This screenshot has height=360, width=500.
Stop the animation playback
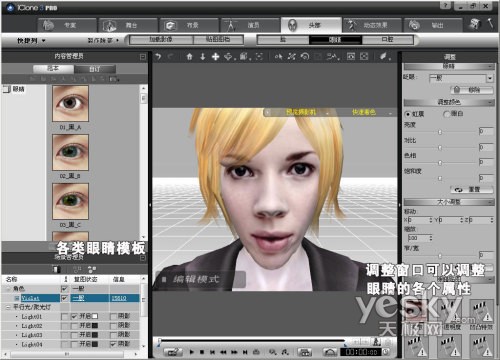[202, 352]
